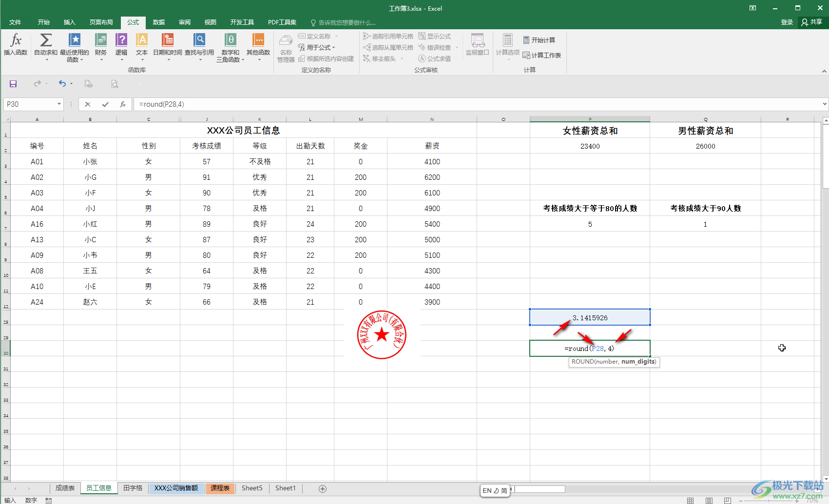This screenshot has height=504, width=829.
Task: Click Create from Selection (根据所选内容创建)
Action: 326,58
